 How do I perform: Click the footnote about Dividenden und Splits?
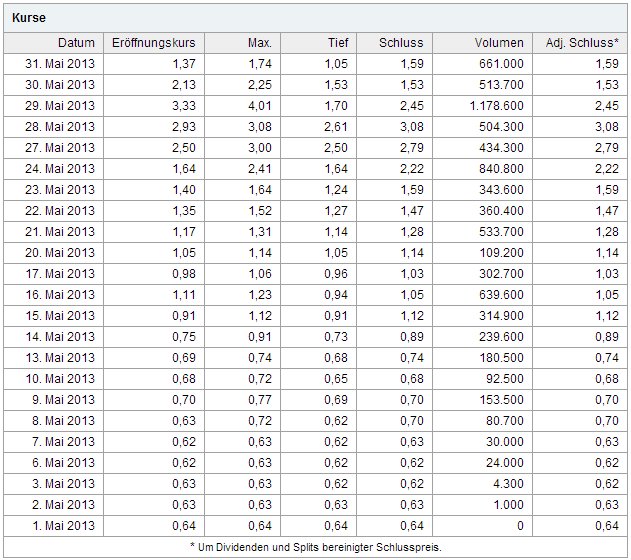[316, 547]
